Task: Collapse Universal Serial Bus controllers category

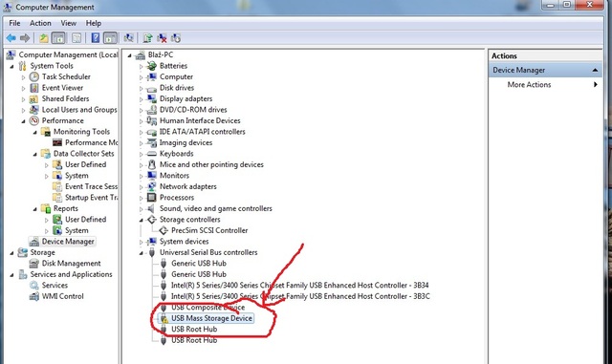Action: pos(142,253)
